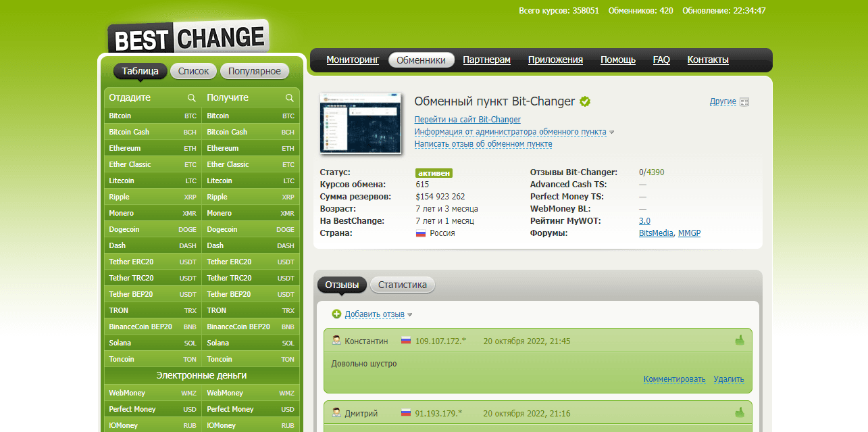
Task: Click the BestChange logo
Action: pyautogui.click(x=188, y=39)
